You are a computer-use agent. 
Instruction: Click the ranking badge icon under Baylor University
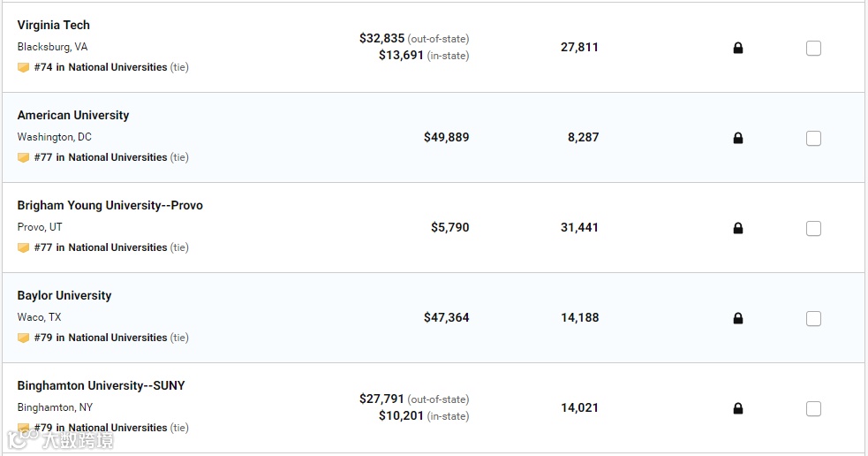pyautogui.click(x=24, y=338)
